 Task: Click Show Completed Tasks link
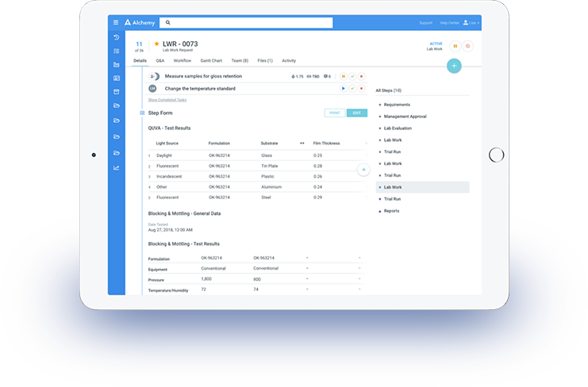point(167,100)
